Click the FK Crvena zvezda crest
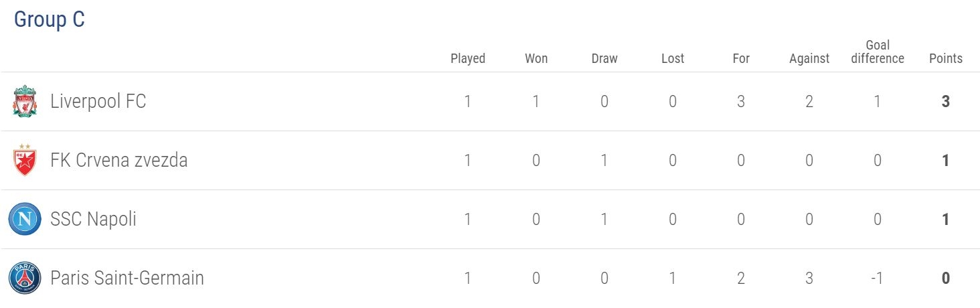 pyautogui.click(x=25, y=161)
